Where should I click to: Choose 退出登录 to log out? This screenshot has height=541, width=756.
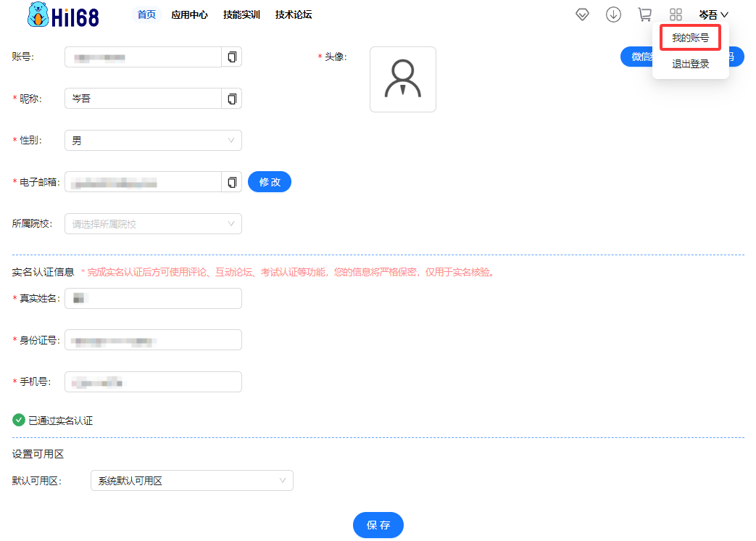[x=690, y=64]
